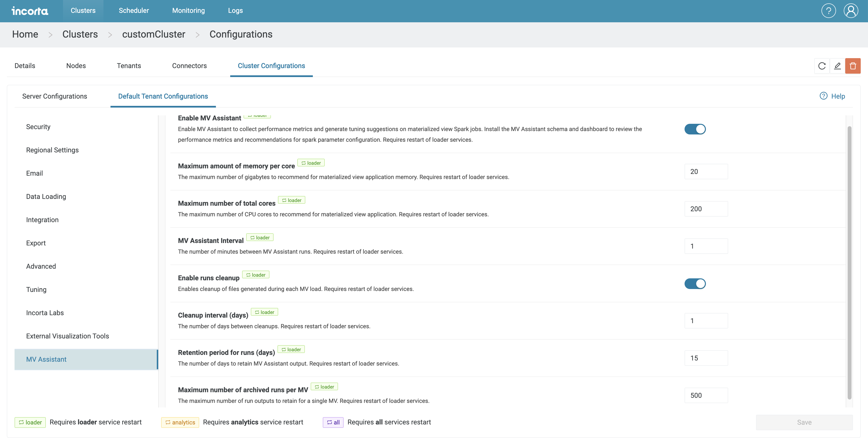The height and width of the screenshot is (438, 868).
Task: Click the memory per core field showing 20
Action: 706,172
